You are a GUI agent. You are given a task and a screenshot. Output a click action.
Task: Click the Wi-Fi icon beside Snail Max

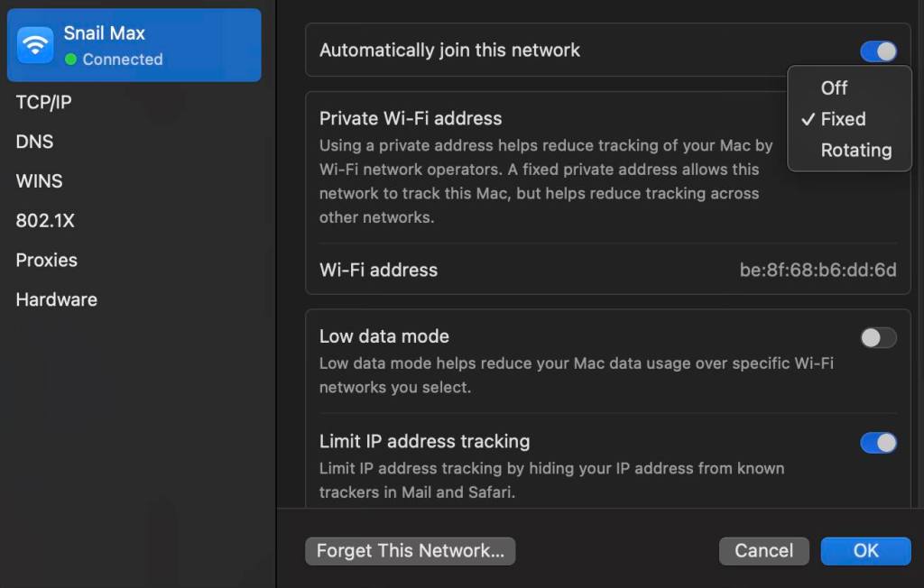point(36,45)
